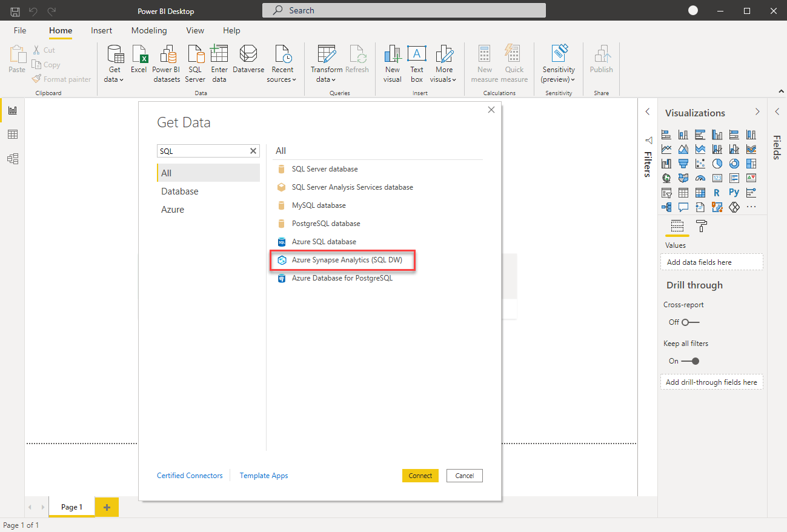Select the Pie chart visualization
The width and height of the screenshot is (787, 532).
tap(717, 164)
